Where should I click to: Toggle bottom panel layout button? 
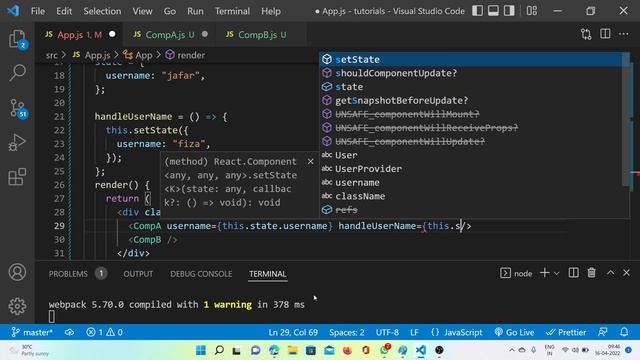click(493, 11)
